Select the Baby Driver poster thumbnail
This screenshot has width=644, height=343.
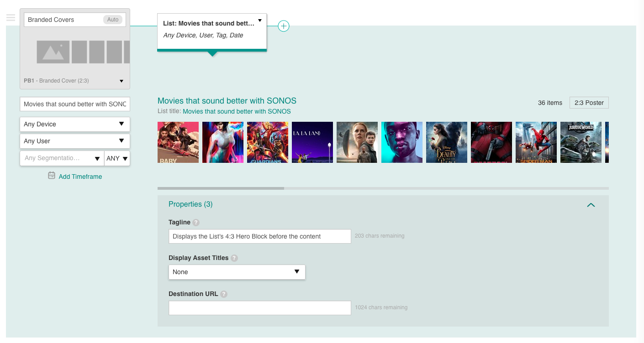pos(178,142)
